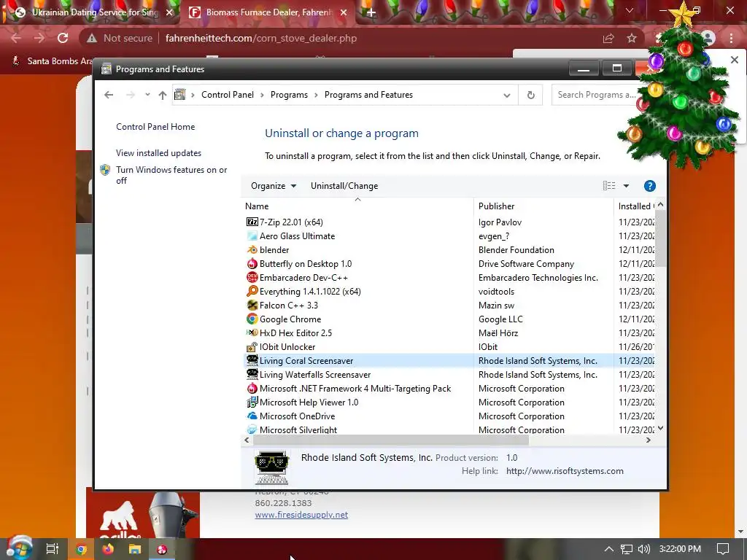747x560 pixels.
Task: Expand the Chrome tab search chevron
Action: (630, 10)
